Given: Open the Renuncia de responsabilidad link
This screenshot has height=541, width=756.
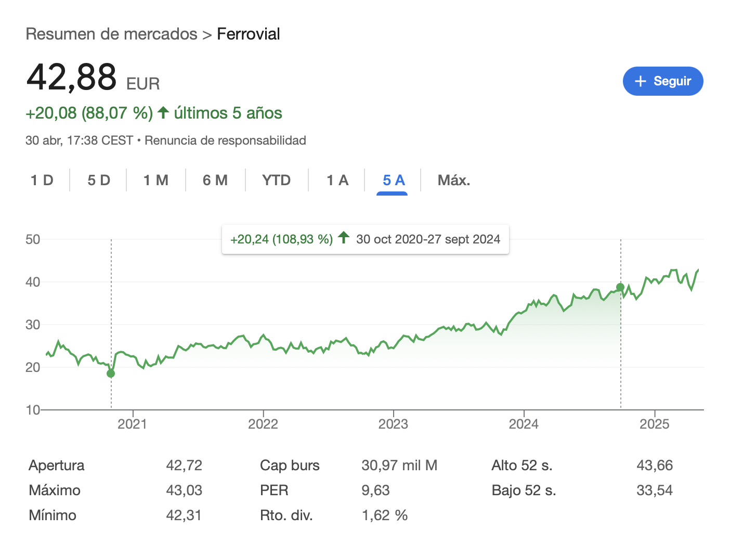Looking at the screenshot, I should pos(225,140).
